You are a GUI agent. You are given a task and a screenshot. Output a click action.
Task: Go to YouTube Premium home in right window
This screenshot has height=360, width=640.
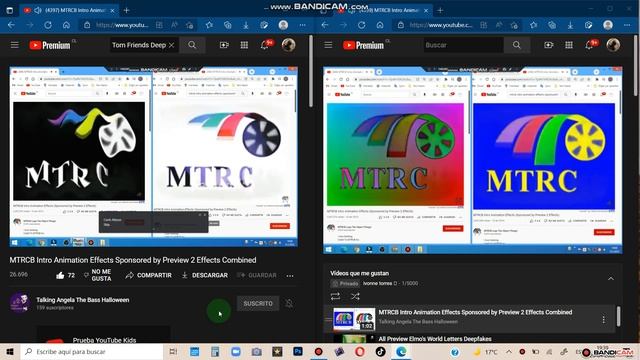[363, 45]
